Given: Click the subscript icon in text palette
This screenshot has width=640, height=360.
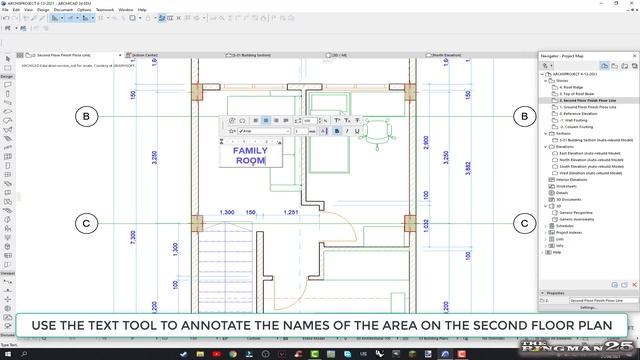Looking at the screenshot, I should coord(347,120).
